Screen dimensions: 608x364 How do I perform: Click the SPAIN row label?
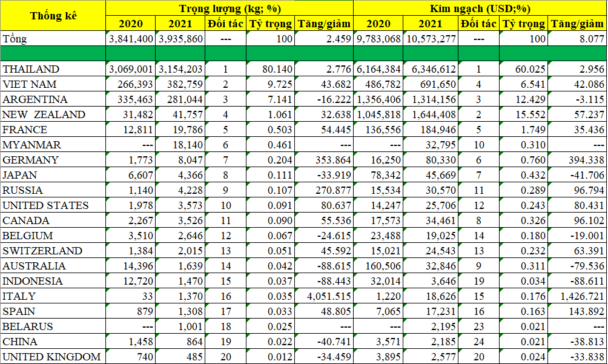(53, 311)
